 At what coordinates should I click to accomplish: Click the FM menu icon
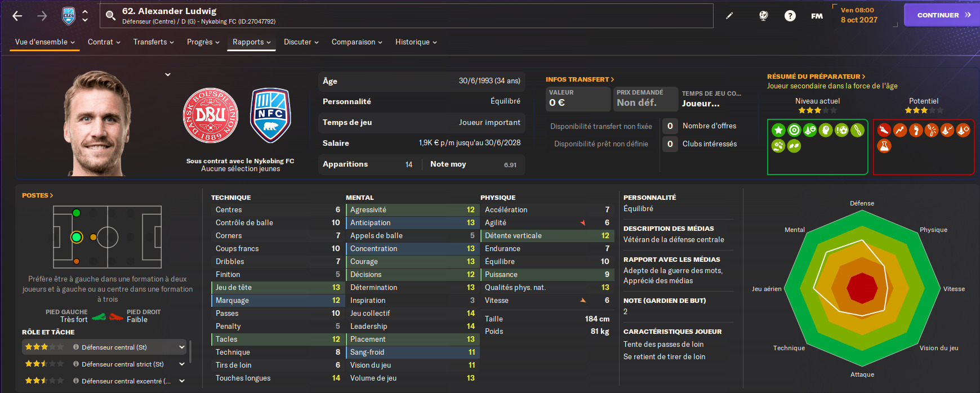[817, 16]
